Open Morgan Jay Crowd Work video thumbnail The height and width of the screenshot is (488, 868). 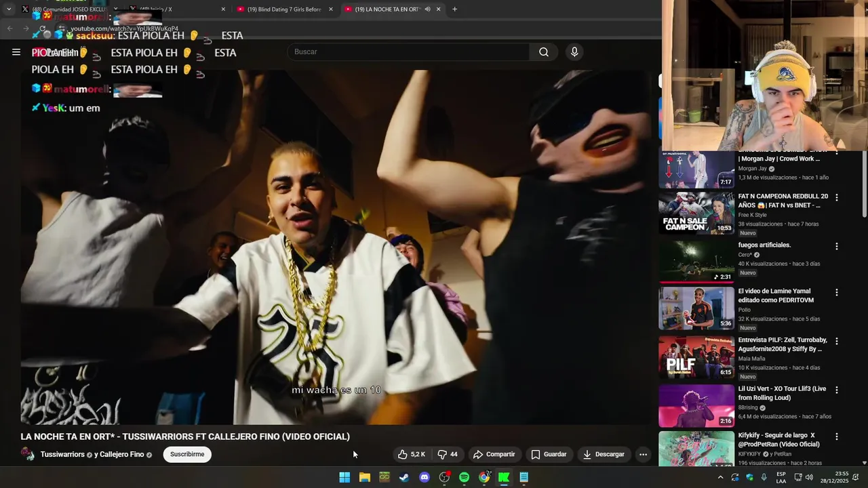click(696, 169)
